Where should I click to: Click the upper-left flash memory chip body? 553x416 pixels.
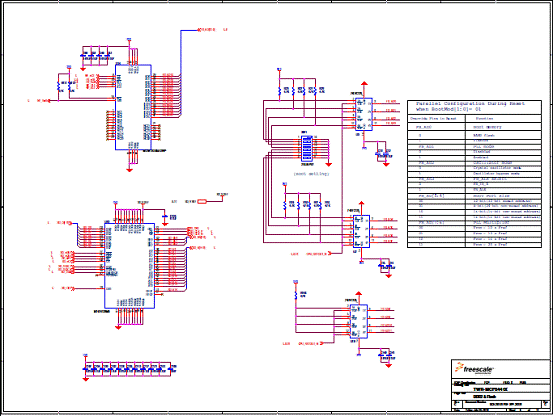(133, 107)
